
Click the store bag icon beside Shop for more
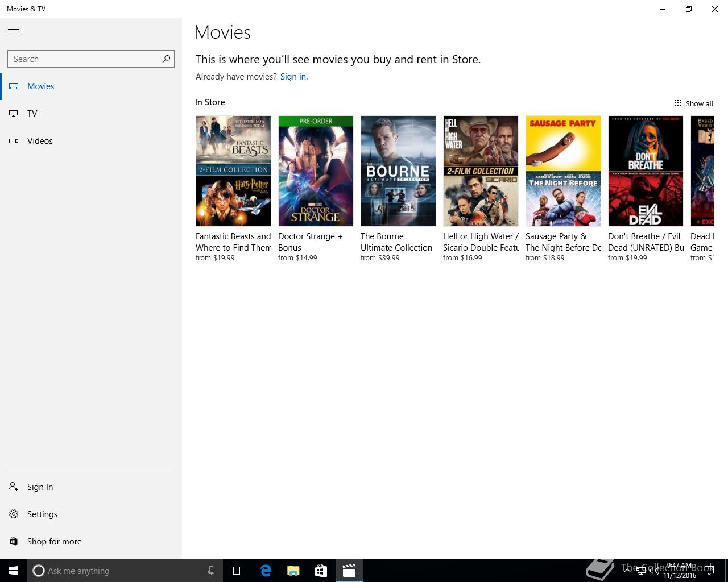click(14, 542)
